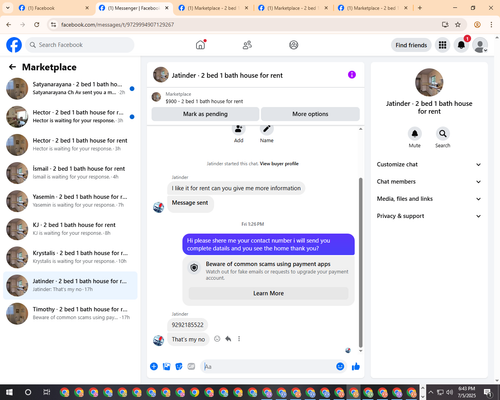Open the tab search dropdown arrow
500x400 pixels.
pyautogui.click(x=7, y=8)
